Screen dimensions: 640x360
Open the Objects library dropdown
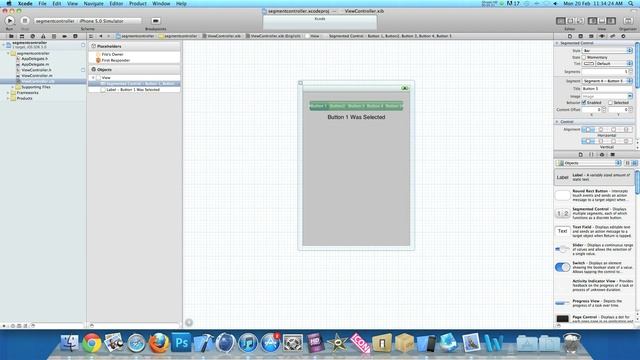click(589, 163)
